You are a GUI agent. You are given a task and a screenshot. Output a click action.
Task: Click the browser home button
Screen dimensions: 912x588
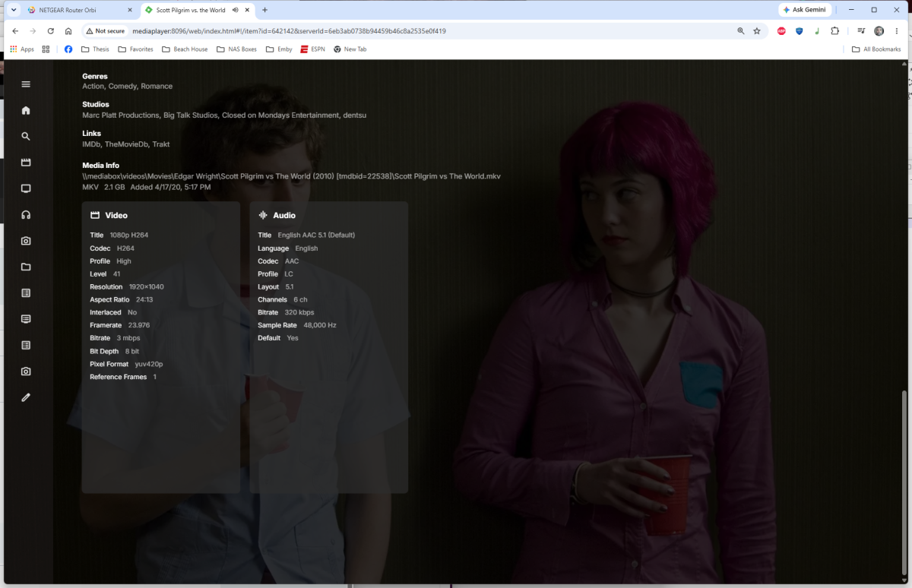[68, 31]
